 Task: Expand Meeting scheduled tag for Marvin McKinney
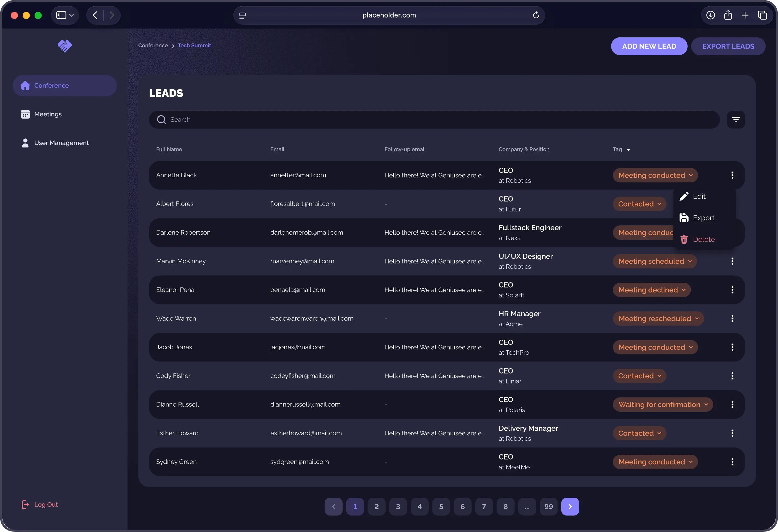click(655, 261)
